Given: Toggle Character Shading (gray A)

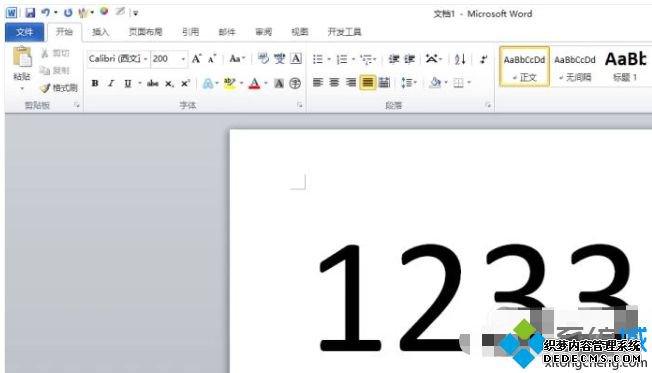Looking at the screenshot, I should point(279,84).
